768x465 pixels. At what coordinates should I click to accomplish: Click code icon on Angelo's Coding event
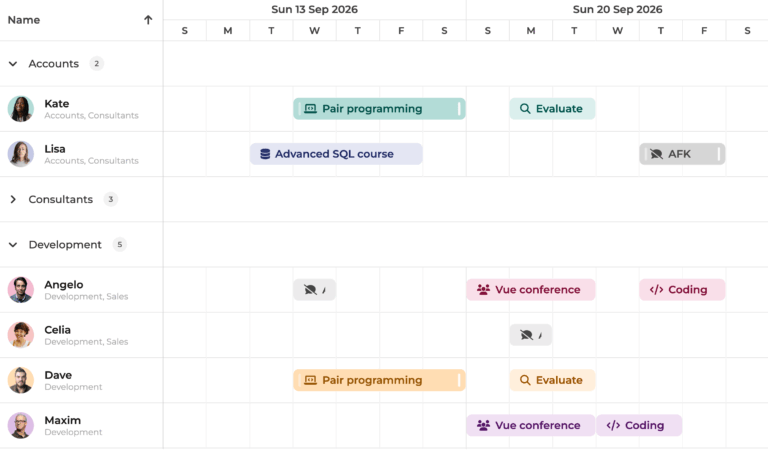[656, 290]
